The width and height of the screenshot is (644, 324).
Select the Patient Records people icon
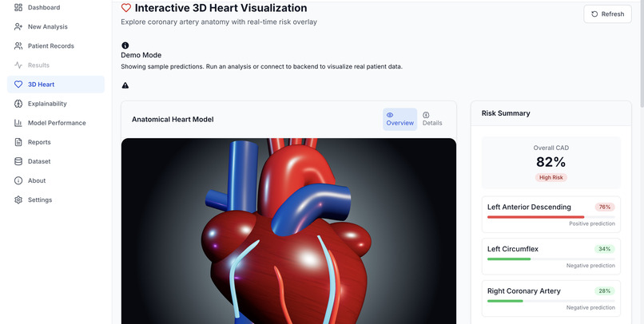tap(18, 46)
